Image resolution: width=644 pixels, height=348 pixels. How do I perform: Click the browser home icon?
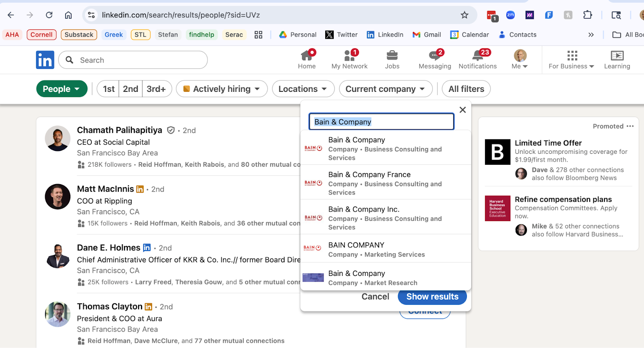[68, 15]
